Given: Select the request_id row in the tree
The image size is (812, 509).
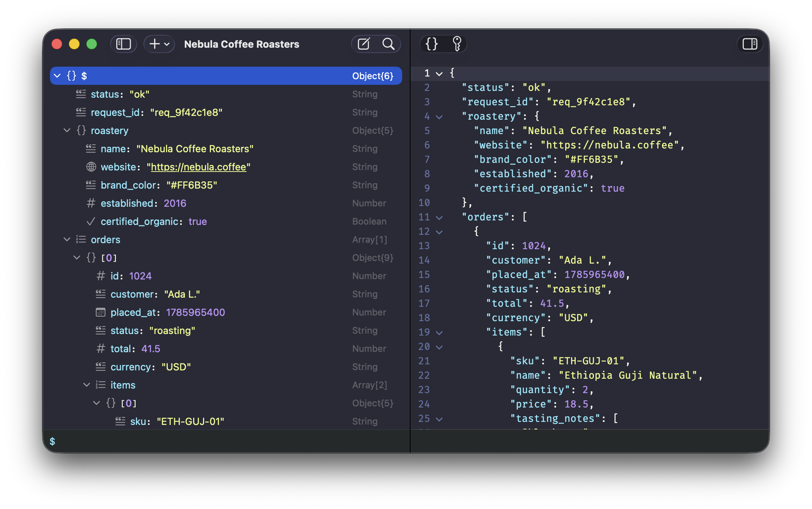Looking at the screenshot, I should pyautogui.click(x=226, y=112).
